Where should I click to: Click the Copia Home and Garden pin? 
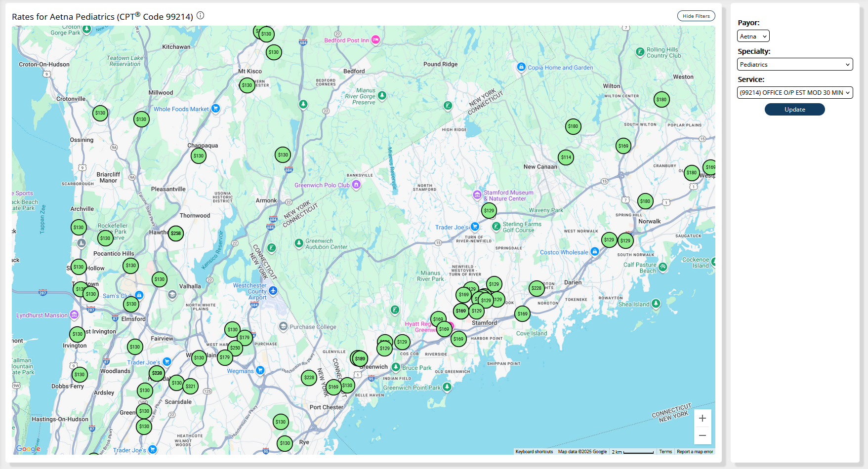tap(521, 67)
